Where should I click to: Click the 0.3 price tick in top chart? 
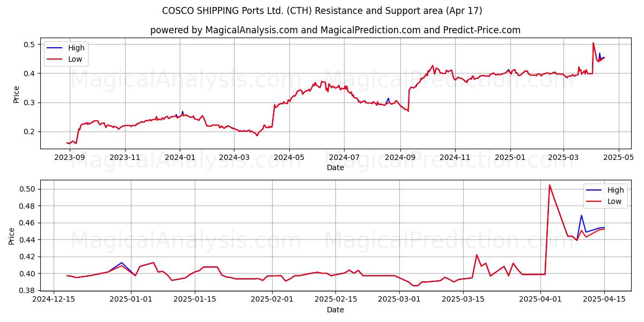[30, 103]
